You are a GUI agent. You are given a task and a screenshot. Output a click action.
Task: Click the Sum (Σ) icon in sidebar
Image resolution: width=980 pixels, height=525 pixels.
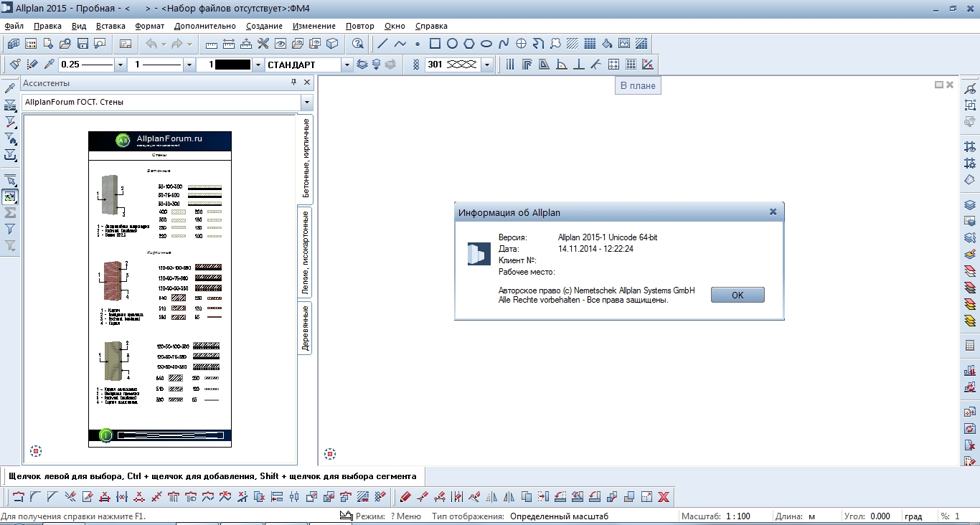[10, 213]
